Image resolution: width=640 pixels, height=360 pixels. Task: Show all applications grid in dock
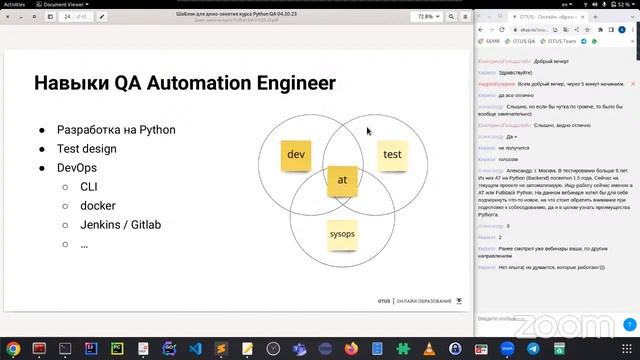[x=627, y=349]
